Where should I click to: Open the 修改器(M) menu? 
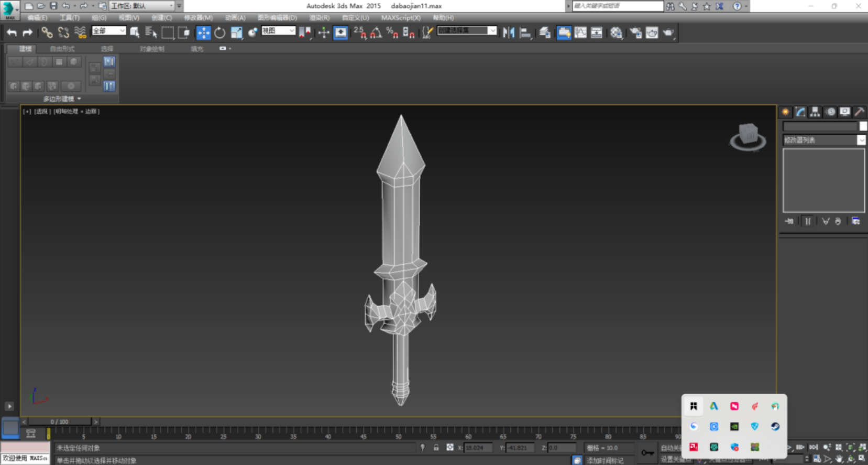198,18
